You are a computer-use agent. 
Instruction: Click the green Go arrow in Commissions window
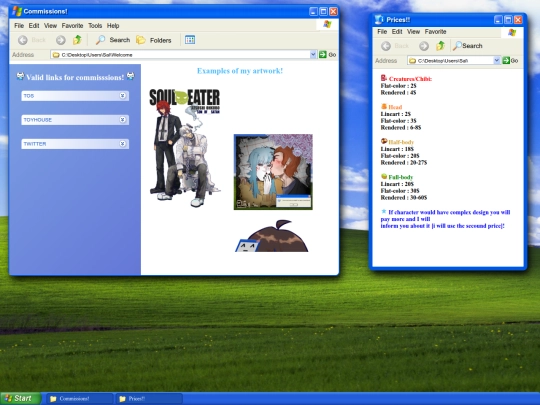(322, 54)
